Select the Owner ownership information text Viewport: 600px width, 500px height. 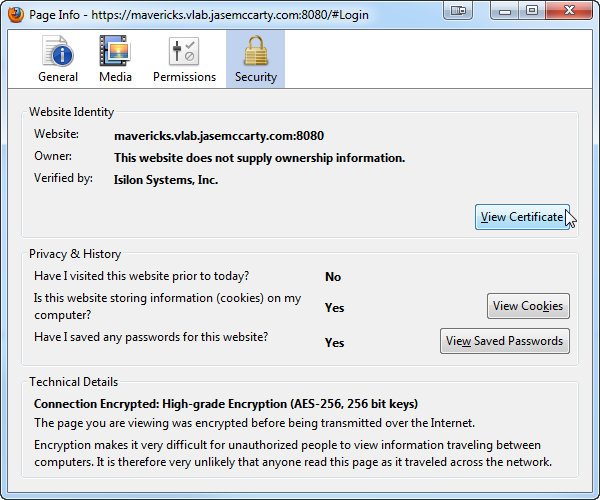(x=259, y=158)
